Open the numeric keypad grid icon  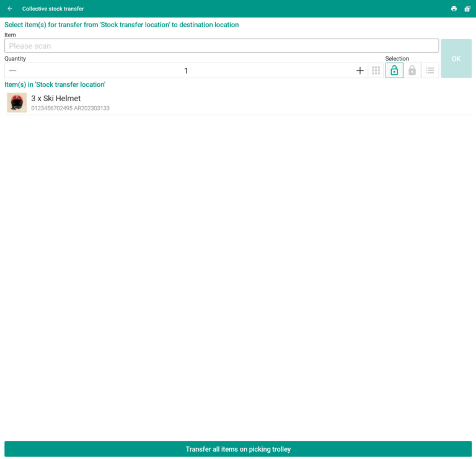click(376, 71)
